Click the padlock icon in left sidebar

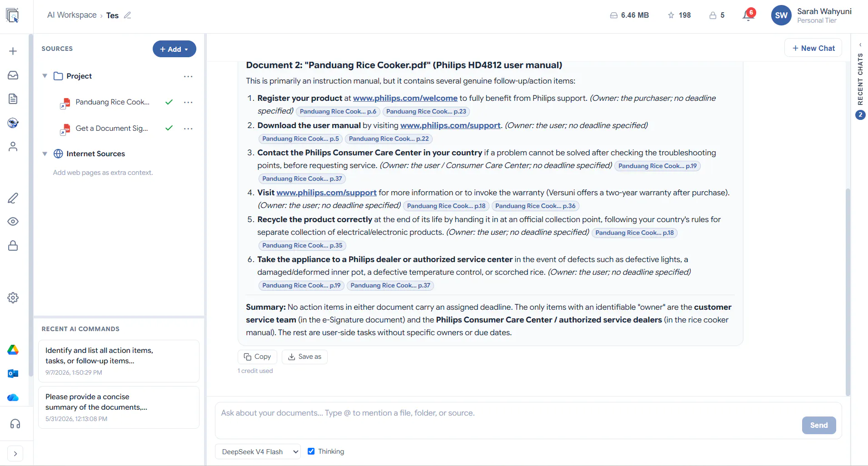pos(13,246)
